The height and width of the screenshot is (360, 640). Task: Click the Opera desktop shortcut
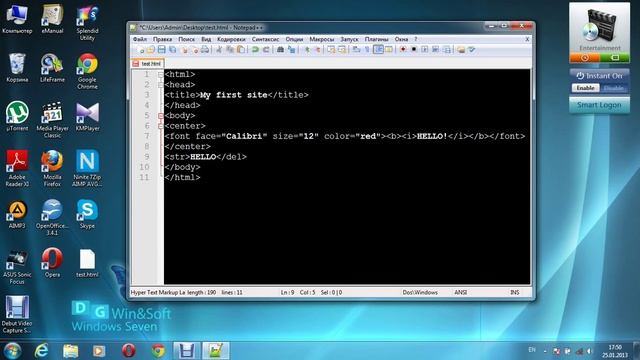[52, 262]
